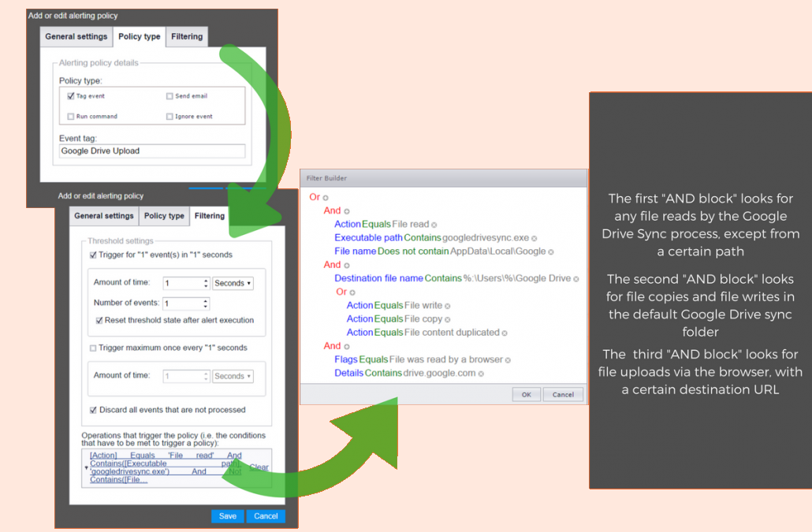Change the Does not contain operator
This screenshot has width=812, height=532.
[x=413, y=251]
